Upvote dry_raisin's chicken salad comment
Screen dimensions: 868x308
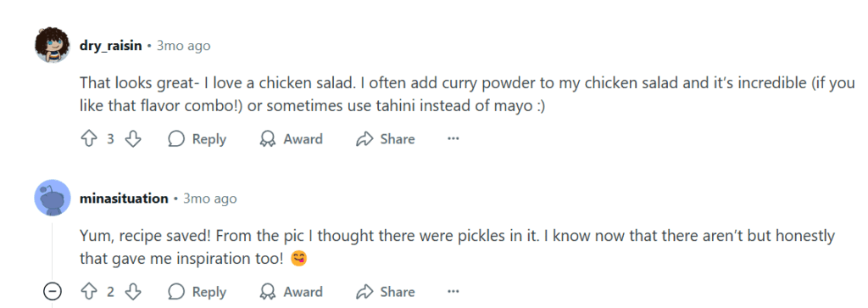88,138
